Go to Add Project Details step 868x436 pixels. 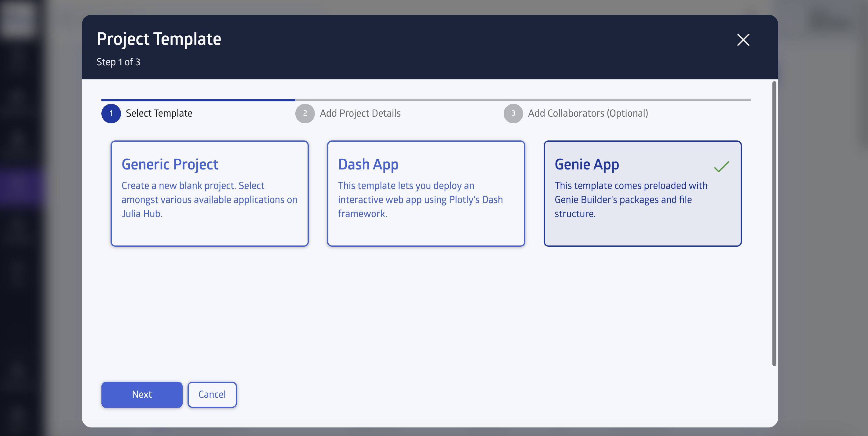[360, 113]
